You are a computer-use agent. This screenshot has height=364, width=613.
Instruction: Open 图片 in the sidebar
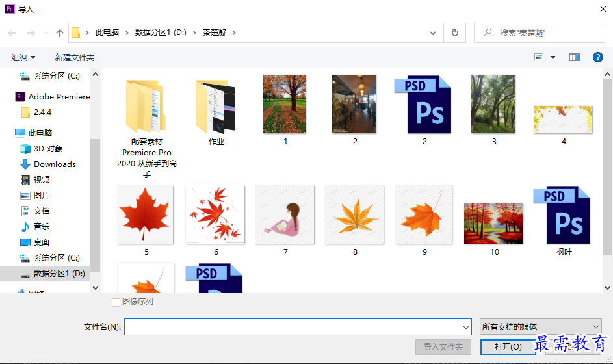coord(35,196)
